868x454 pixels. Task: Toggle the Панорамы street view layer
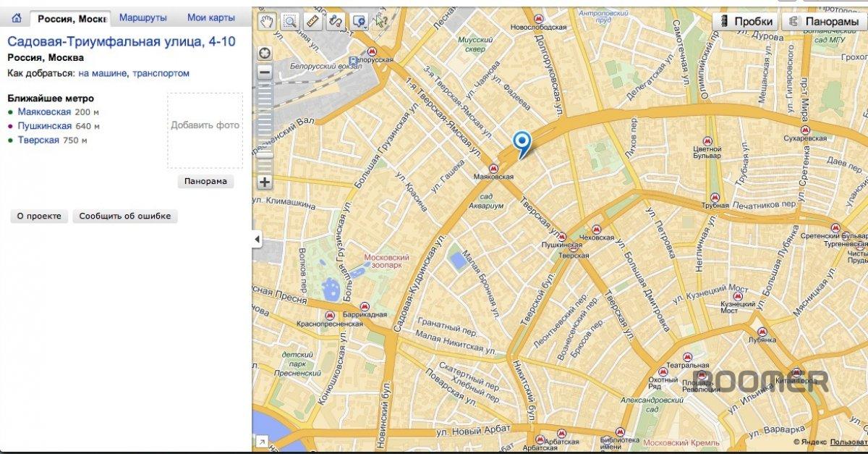tap(825, 22)
